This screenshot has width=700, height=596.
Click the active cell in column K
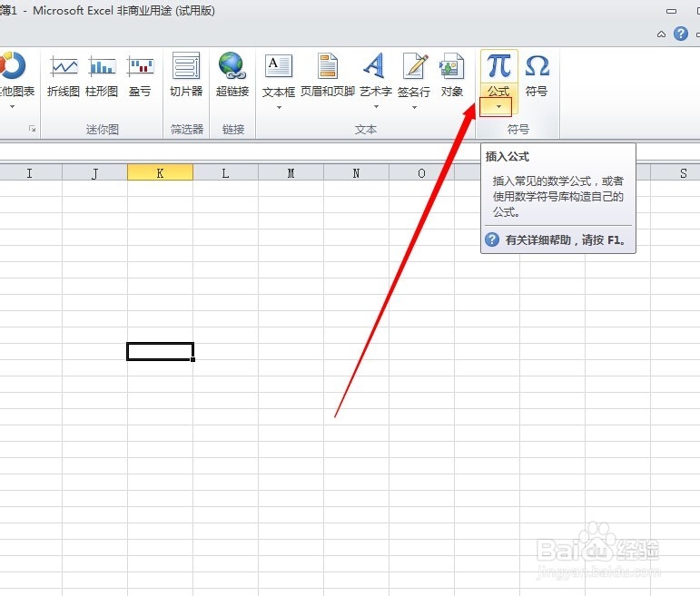tap(161, 352)
